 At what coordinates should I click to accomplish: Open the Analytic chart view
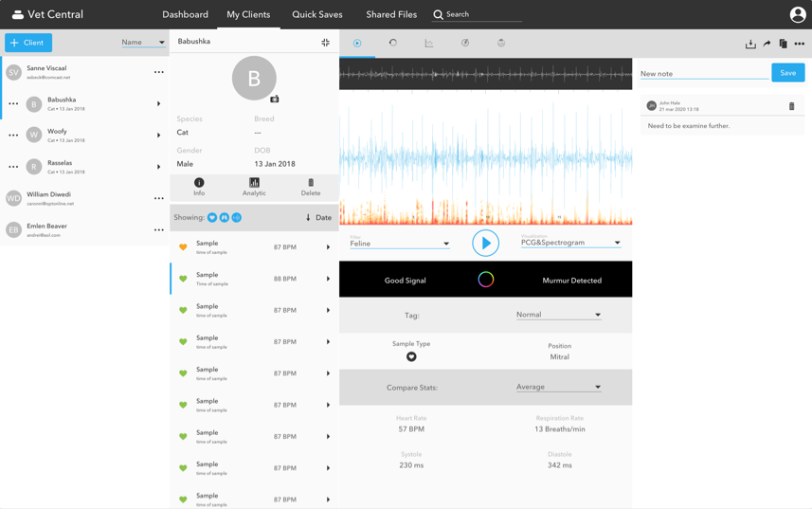(254, 187)
